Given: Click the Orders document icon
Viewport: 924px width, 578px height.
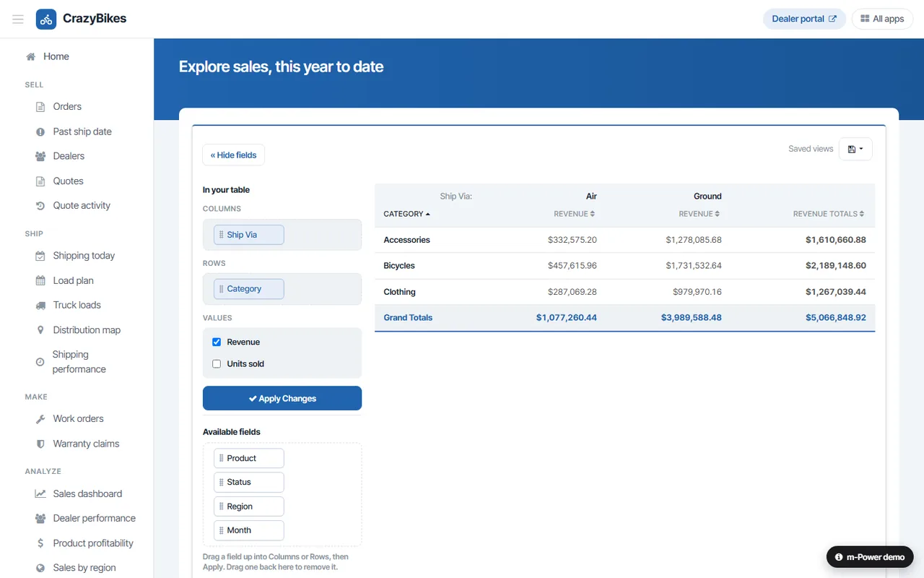Looking at the screenshot, I should pyautogui.click(x=40, y=107).
